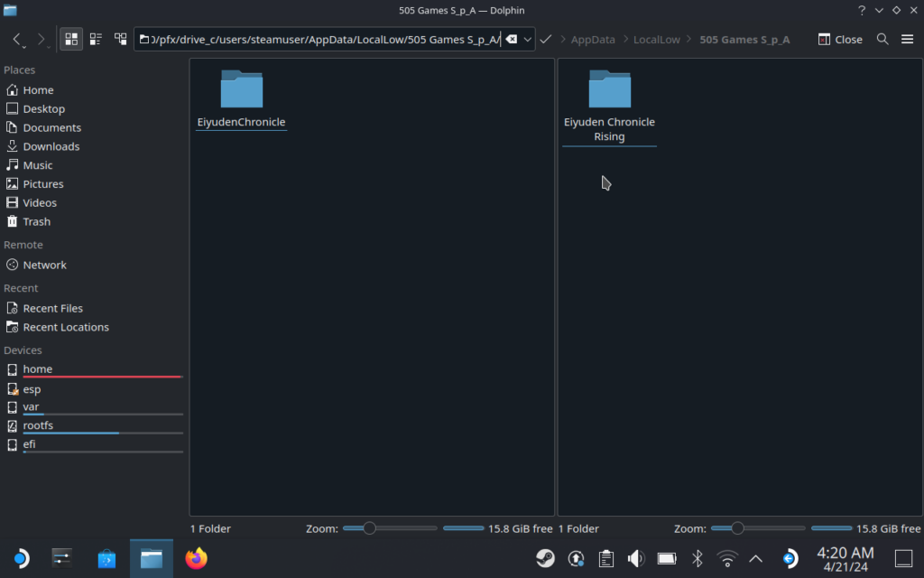Go forward in folder history
Viewport: 924px width, 578px height.
[41, 40]
